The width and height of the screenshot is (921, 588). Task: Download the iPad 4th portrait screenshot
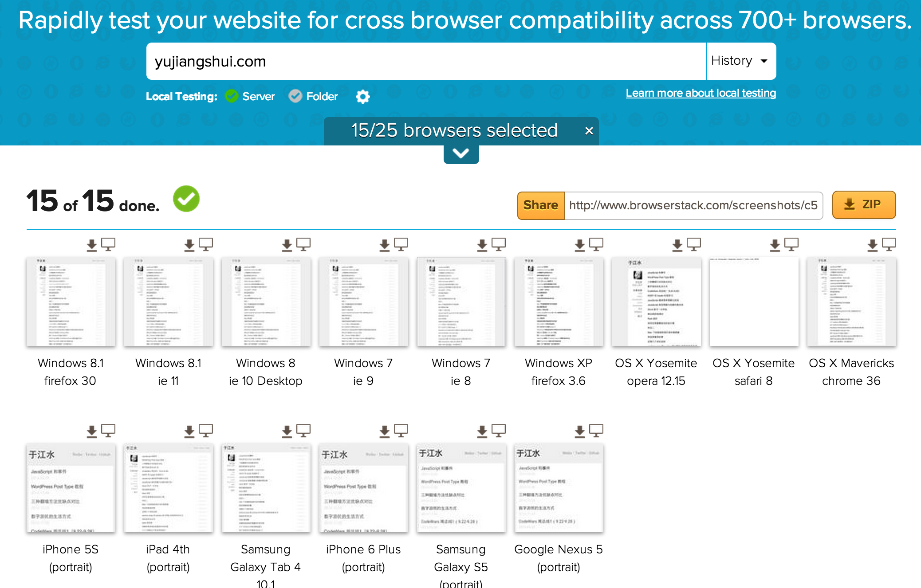point(189,431)
